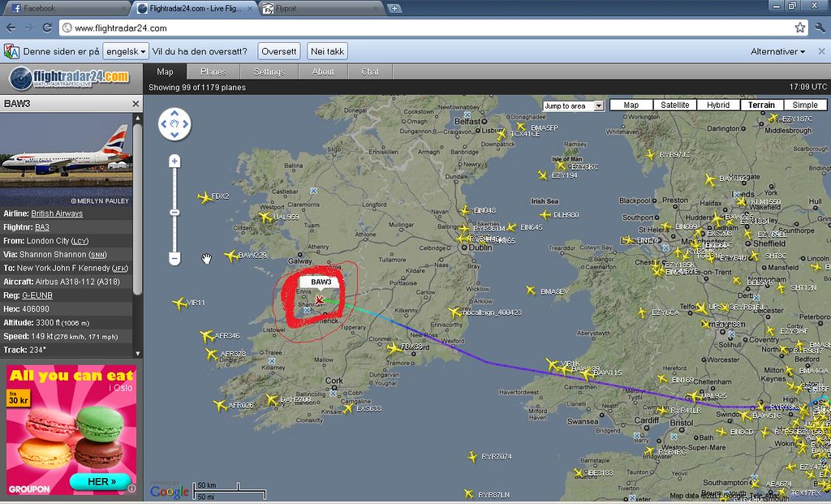Close the translate bar
This screenshot has height=504, width=831.
click(821, 51)
